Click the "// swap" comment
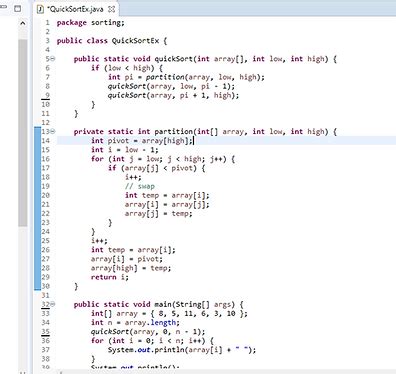Viewport: 396px width, 374px height. [140, 186]
